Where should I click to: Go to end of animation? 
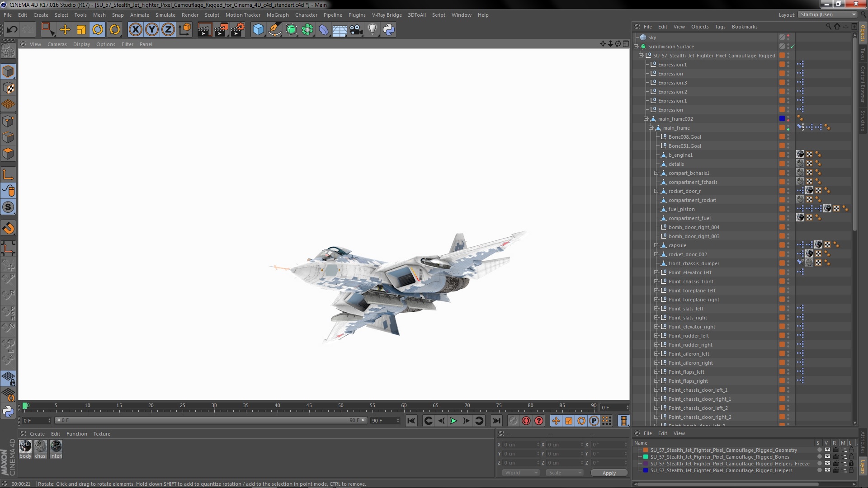click(x=496, y=421)
